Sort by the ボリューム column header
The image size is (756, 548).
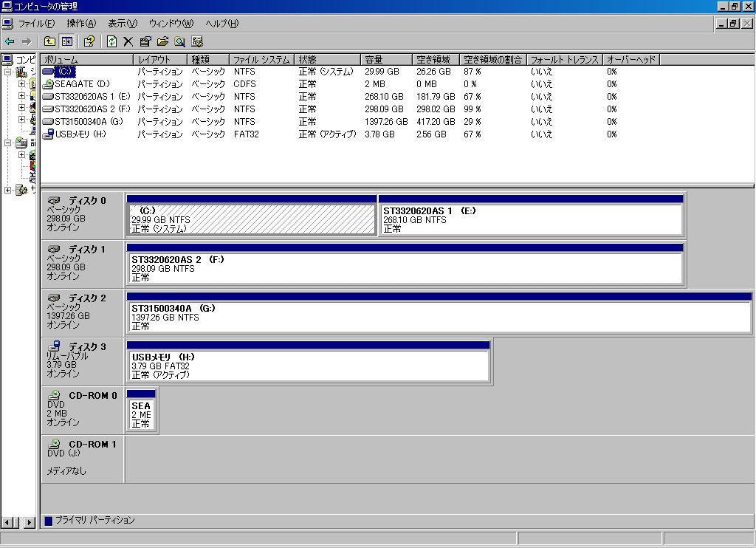coord(87,60)
